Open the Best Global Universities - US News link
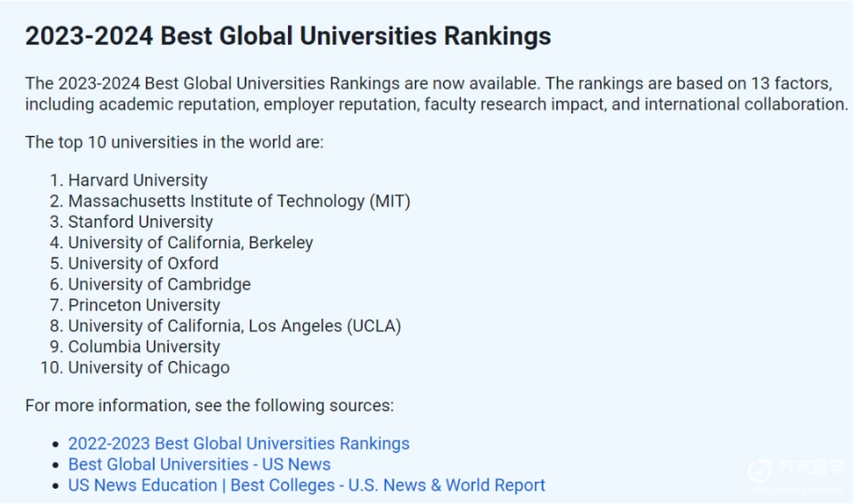The image size is (853, 504). coord(199,465)
